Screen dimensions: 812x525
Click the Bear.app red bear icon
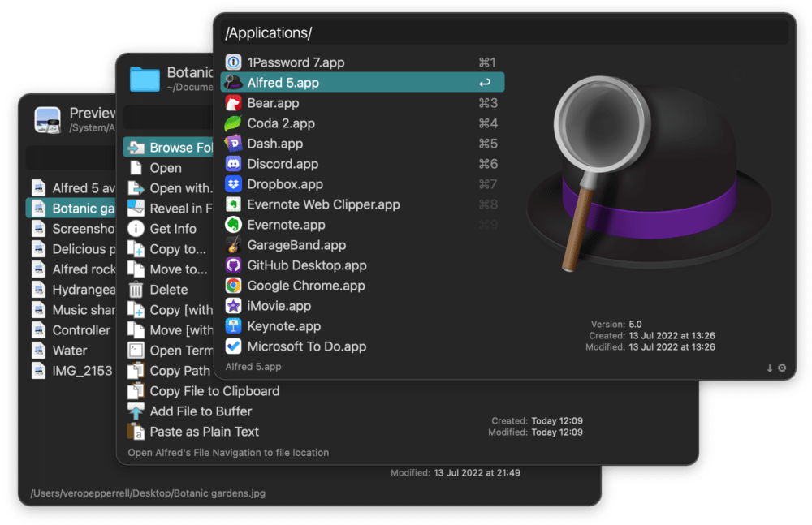pos(234,103)
